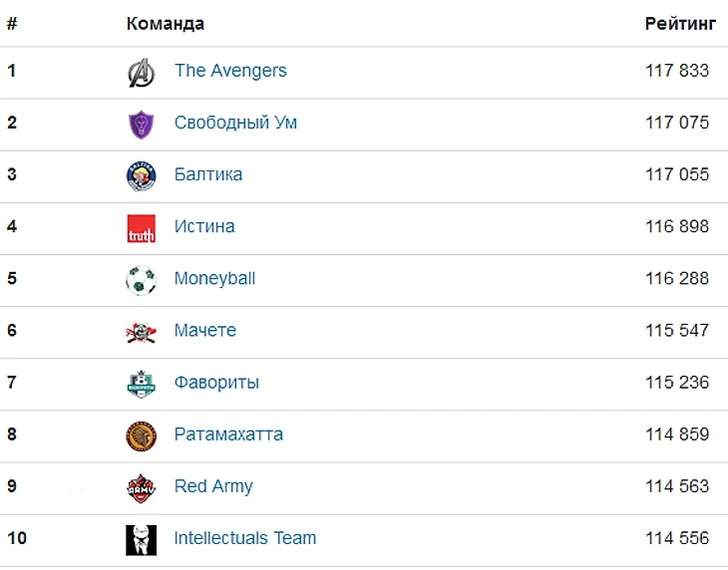Select the 117 833 rating value
The height and width of the screenshot is (570, 728).
pyautogui.click(x=677, y=71)
